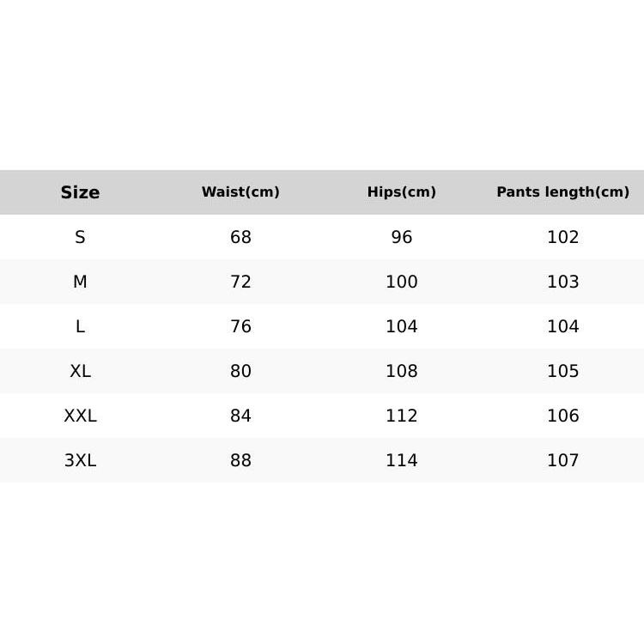Click the Size column header
Image resolution: width=644 pixels, height=644 pixels.
point(80,192)
